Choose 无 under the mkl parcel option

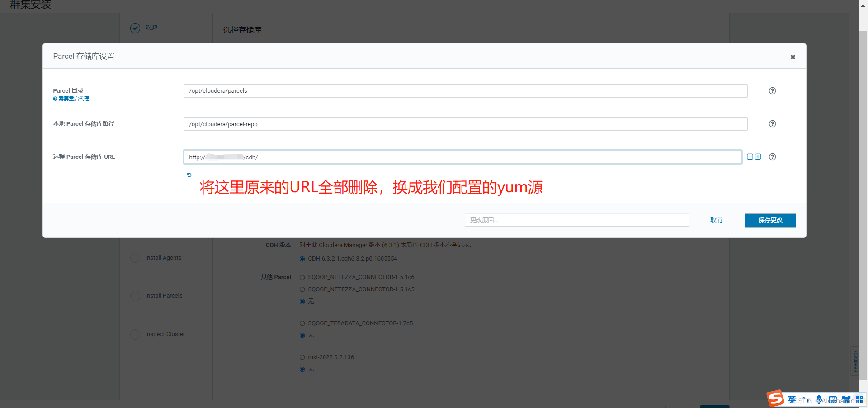[302, 370]
